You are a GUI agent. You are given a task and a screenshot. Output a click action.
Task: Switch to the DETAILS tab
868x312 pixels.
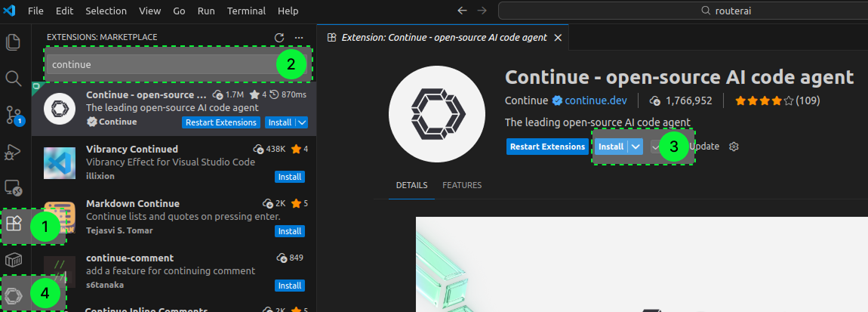(411, 185)
